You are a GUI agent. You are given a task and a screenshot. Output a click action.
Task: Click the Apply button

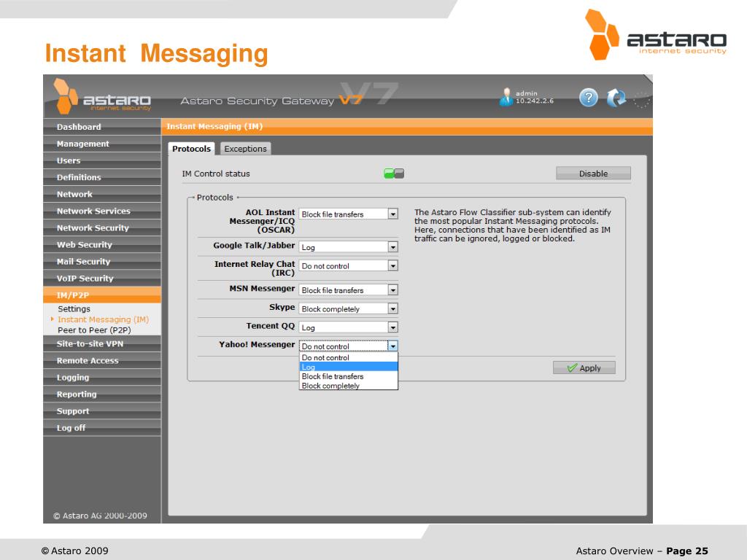pyautogui.click(x=584, y=367)
